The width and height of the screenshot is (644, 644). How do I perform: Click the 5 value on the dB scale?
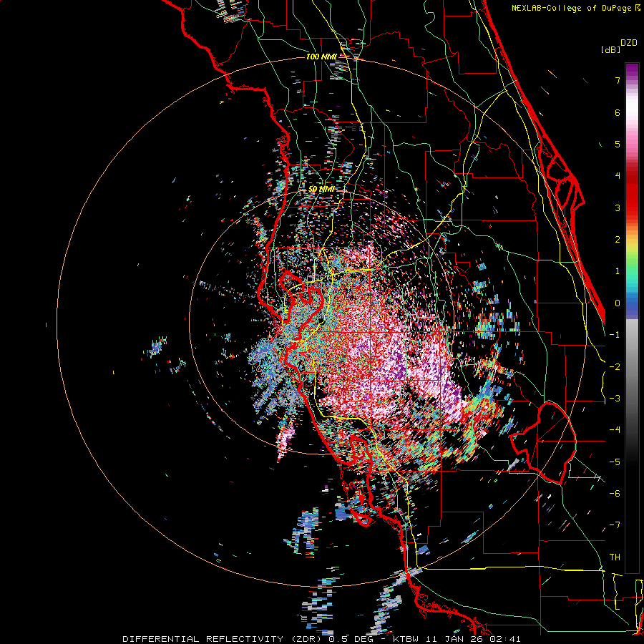pyautogui.click(x=618, y=144)
